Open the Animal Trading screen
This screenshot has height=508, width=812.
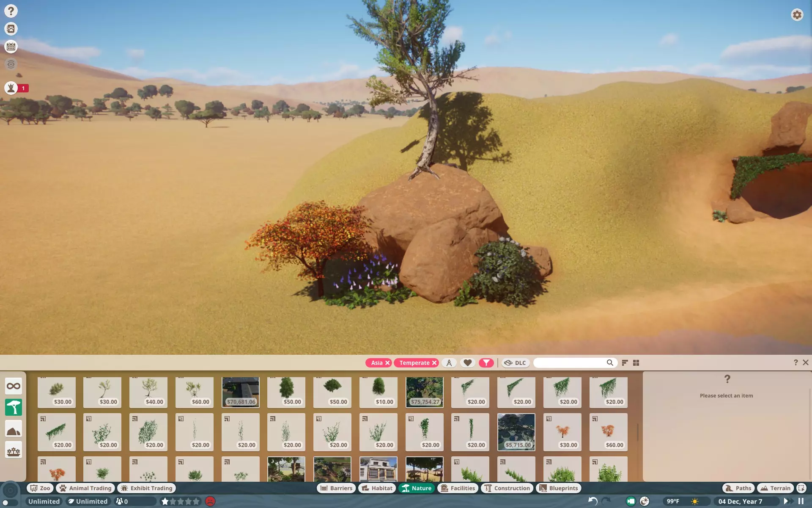click(x=86, y=488)
